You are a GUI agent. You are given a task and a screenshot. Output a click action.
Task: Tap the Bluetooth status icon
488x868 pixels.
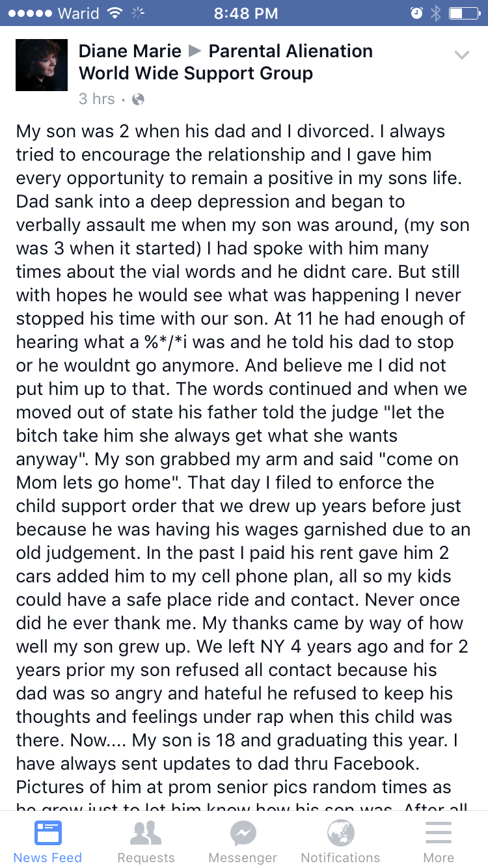tap(435, 13)
